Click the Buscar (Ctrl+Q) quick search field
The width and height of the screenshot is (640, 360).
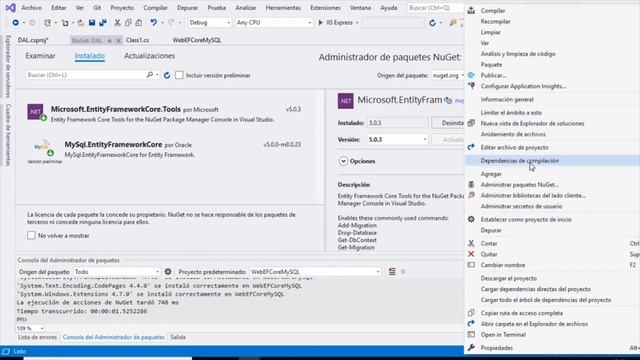pos(436,8)
